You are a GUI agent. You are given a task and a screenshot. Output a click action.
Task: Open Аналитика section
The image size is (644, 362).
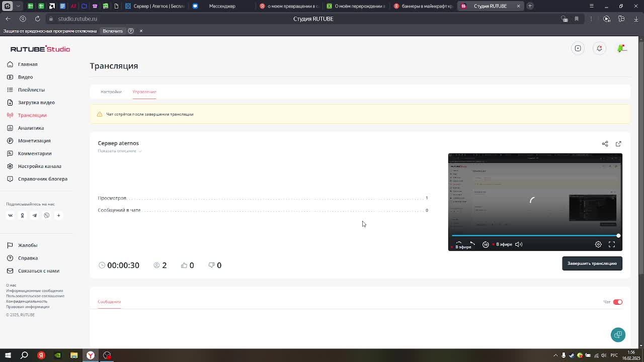(x=25, y=128)
